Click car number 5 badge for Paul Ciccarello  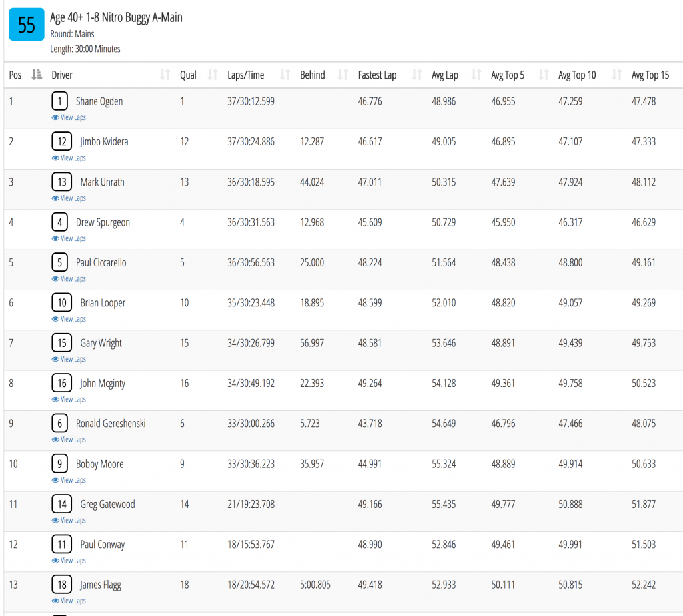[59, 262]
